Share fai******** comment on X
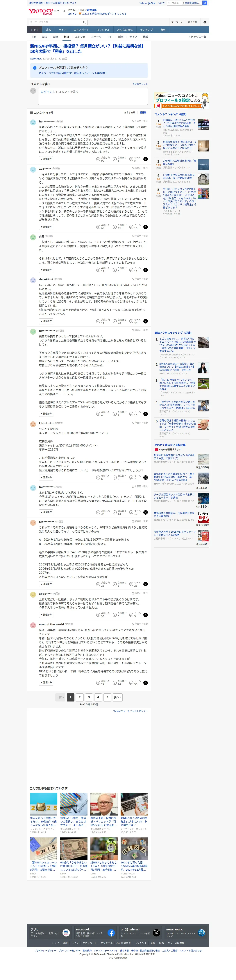Image resolution: width=236 pixels, height=980 pixels. point(145,512)
